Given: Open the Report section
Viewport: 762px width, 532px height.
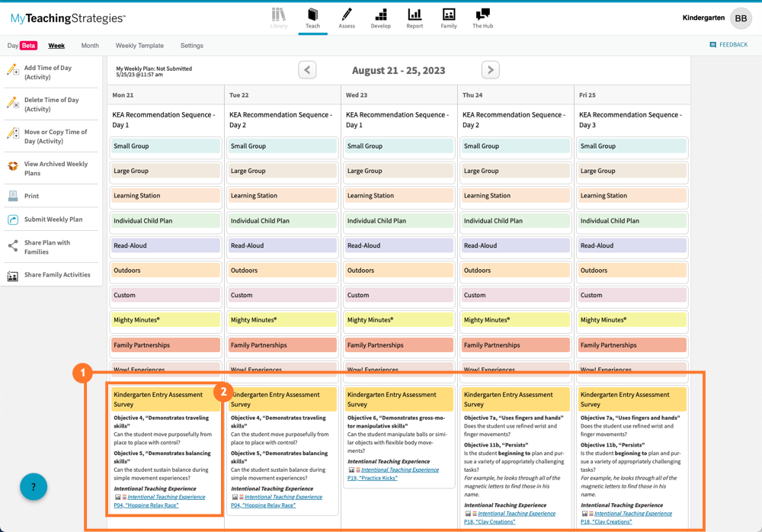Looking at the screenshot, I should 415,18.
